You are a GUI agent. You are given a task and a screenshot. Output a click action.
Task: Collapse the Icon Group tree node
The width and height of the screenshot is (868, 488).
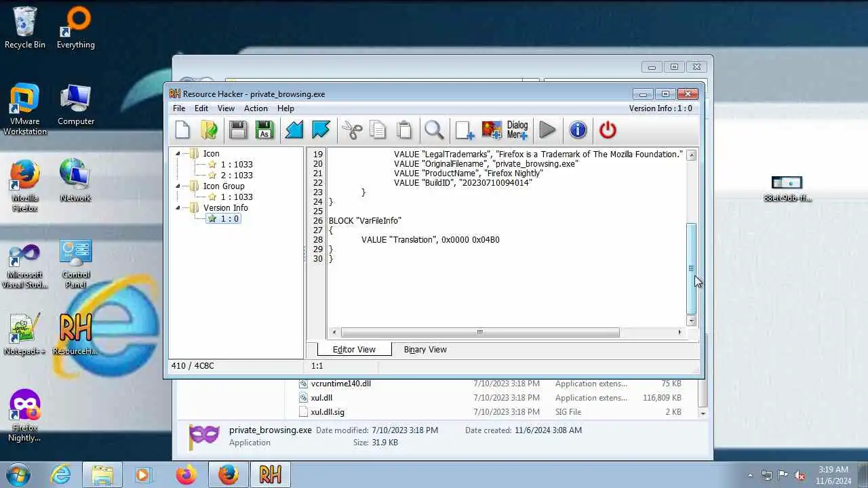click(x=178, y=186)
